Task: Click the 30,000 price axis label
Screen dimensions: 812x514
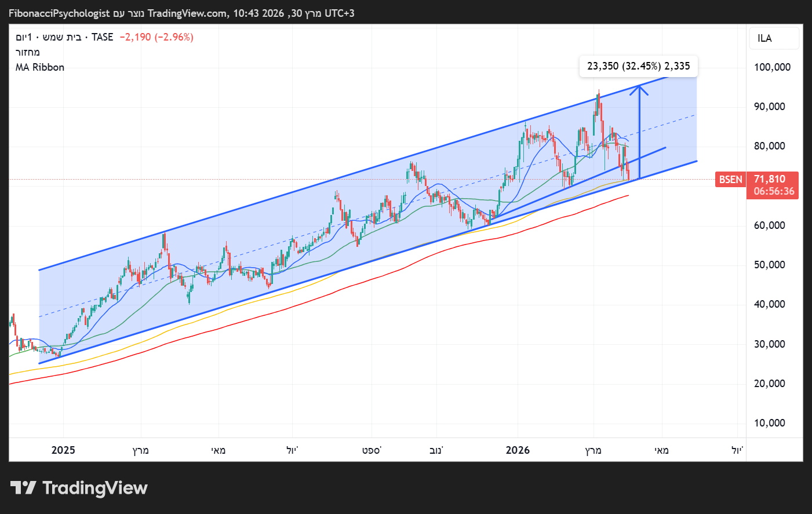Action: (770, 344)
